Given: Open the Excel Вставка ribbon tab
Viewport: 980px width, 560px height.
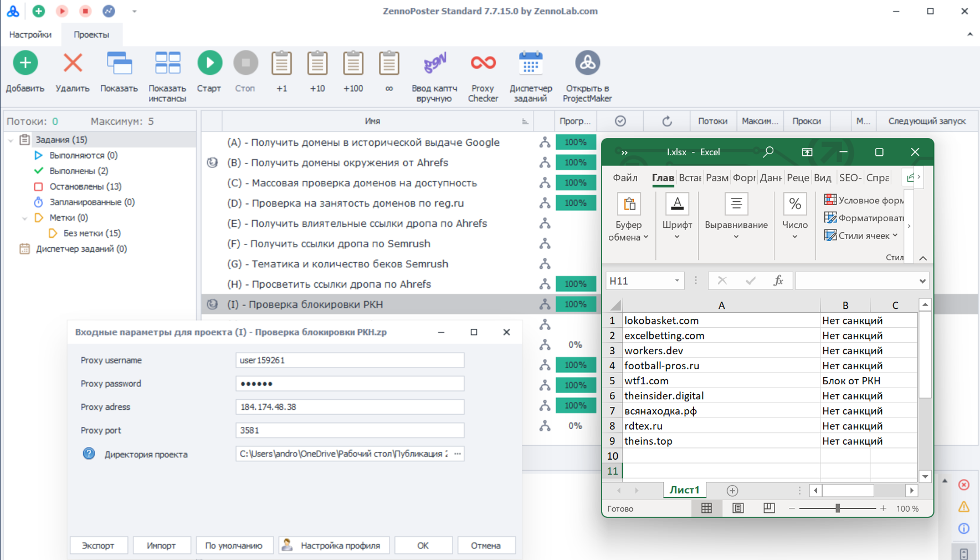Looking at the screenshot, I should [690, 178].
